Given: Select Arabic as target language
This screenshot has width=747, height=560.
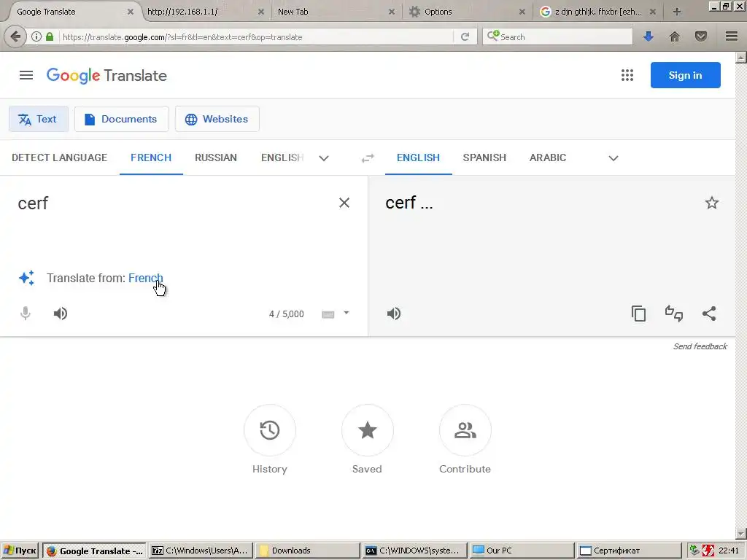Looking at the screenshot, I should tap(548, 157).
